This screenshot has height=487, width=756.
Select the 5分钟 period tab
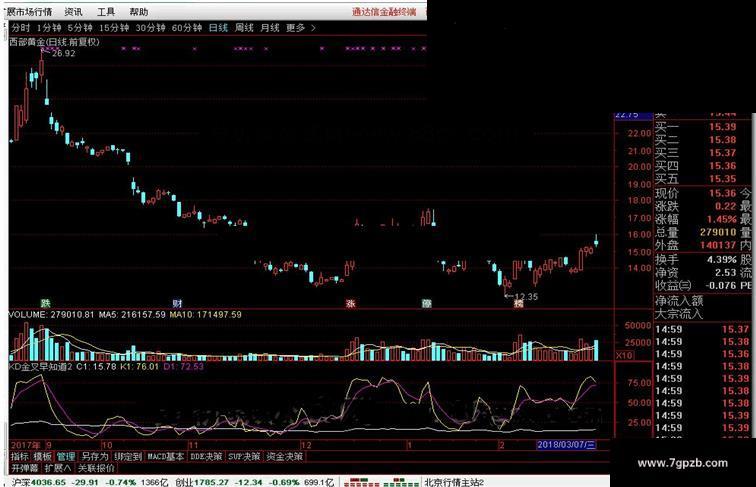pyautogui.click(x=80, y=28)
